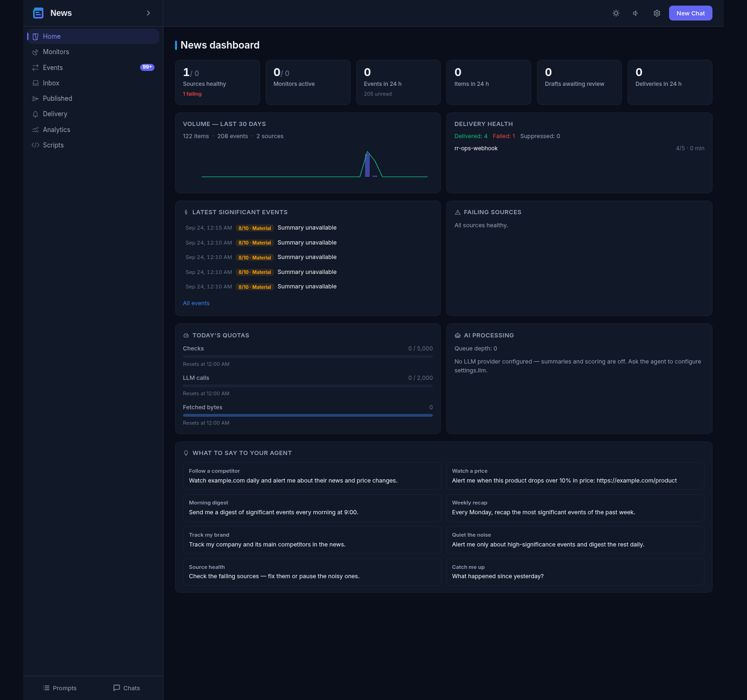Viewport: 747px width, 700px height.
Task: Click the lightbulb icon beside What to say
Action: 186,453
